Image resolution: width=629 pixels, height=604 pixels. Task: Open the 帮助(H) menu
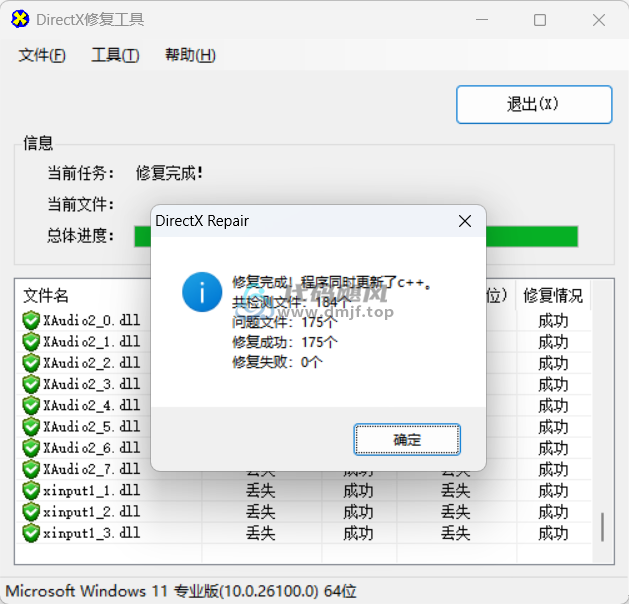tap(190, 55)
